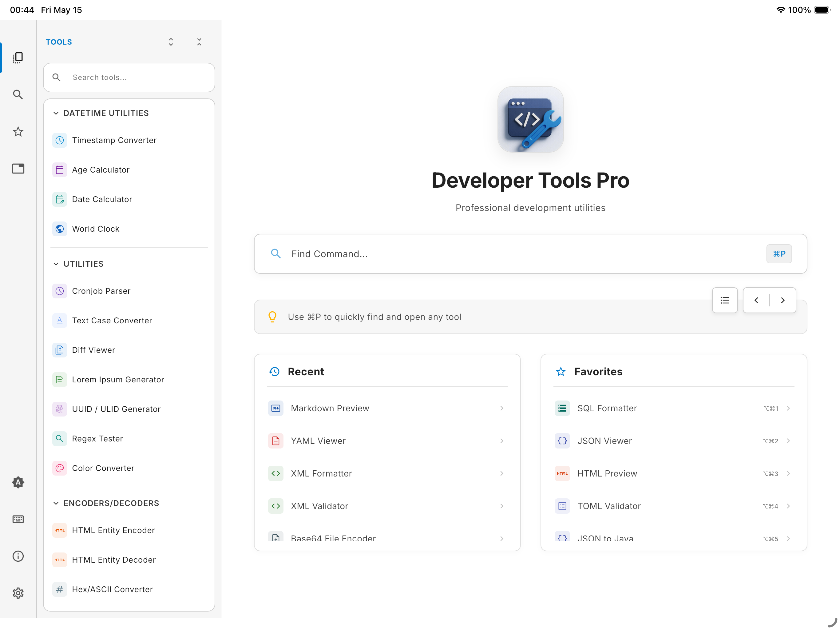Show the next tip arrow
Screen dimensions: 840x630
pyautogui.click(x=783, y=300)
